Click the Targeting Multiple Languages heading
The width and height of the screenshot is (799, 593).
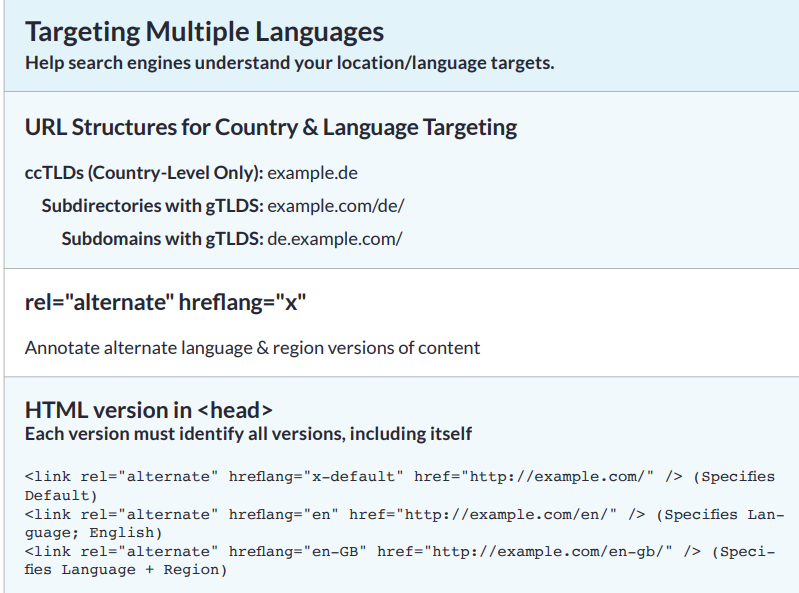pos(204,33)
